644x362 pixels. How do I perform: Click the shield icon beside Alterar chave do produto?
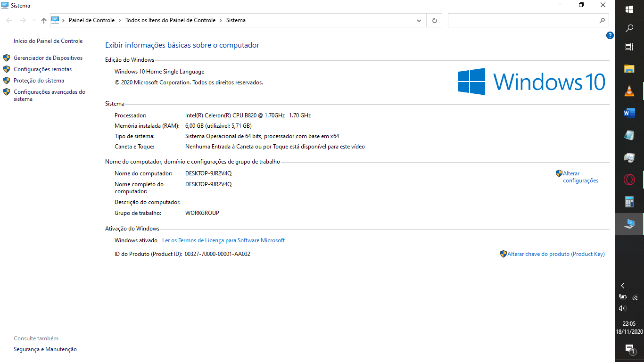click(504, 254)
